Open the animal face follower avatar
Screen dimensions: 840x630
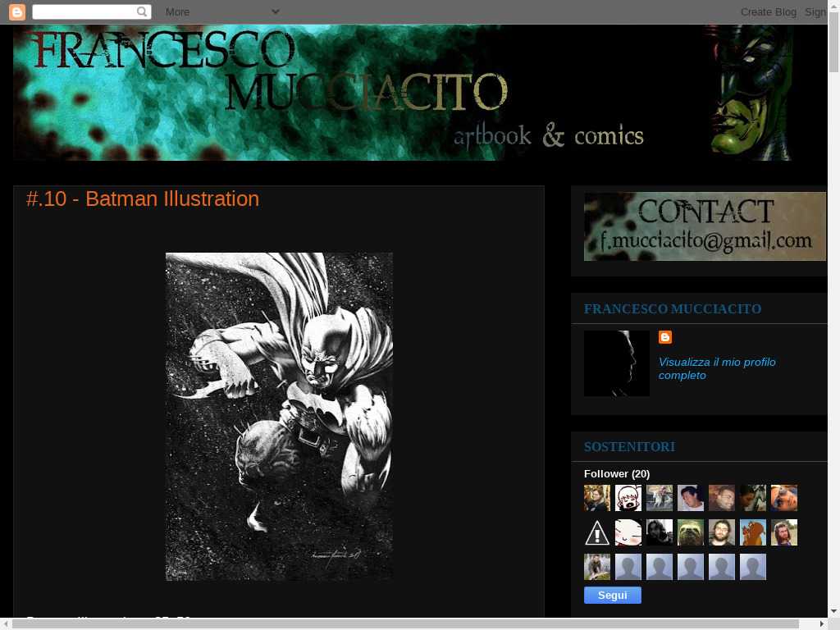coord(691,532)
